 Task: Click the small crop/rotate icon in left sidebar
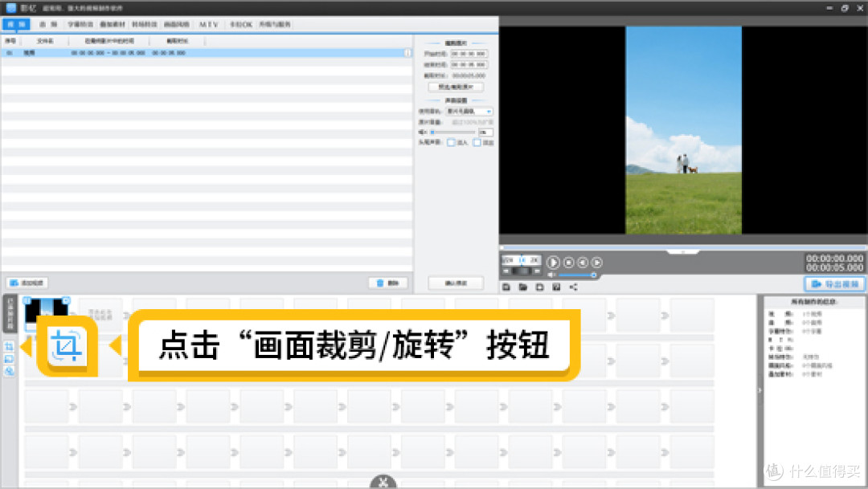click(x=9, y=347)
